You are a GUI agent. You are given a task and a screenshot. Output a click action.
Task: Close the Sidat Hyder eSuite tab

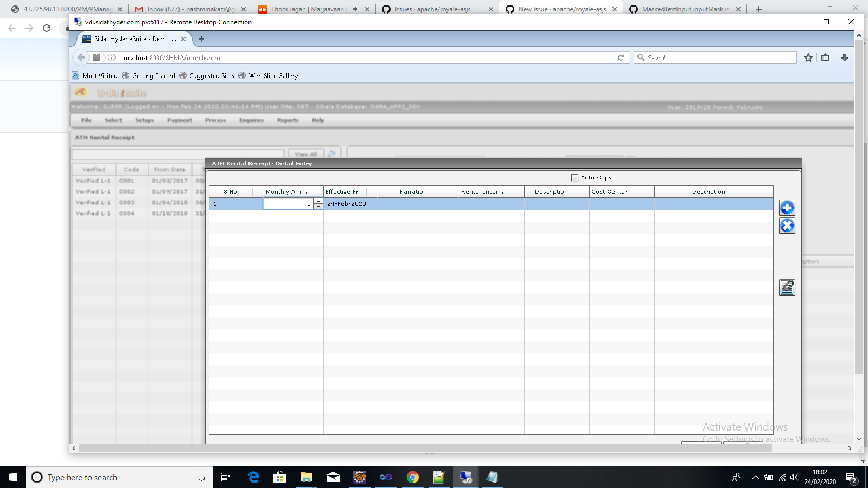[x=183, y=39]
